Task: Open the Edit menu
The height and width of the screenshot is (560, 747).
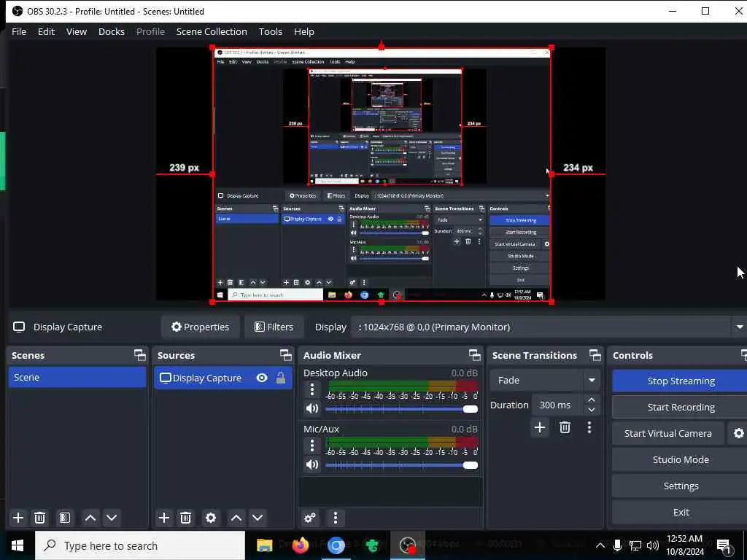Action: click(x=46, y=31)
